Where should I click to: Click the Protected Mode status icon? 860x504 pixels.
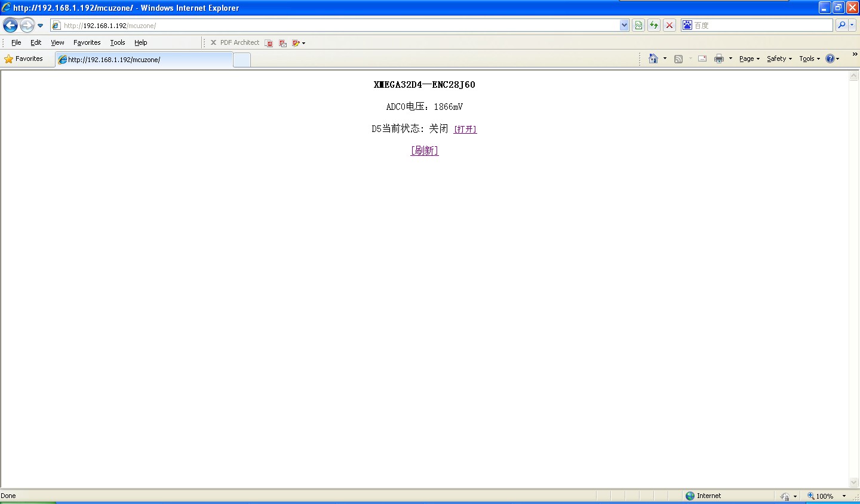[x=785, y=496]
